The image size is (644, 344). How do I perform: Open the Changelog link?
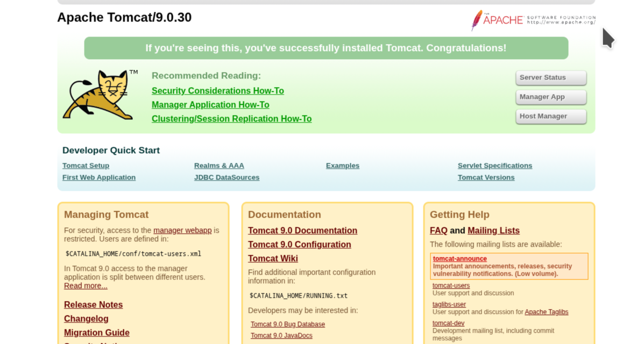pos(86,319)
